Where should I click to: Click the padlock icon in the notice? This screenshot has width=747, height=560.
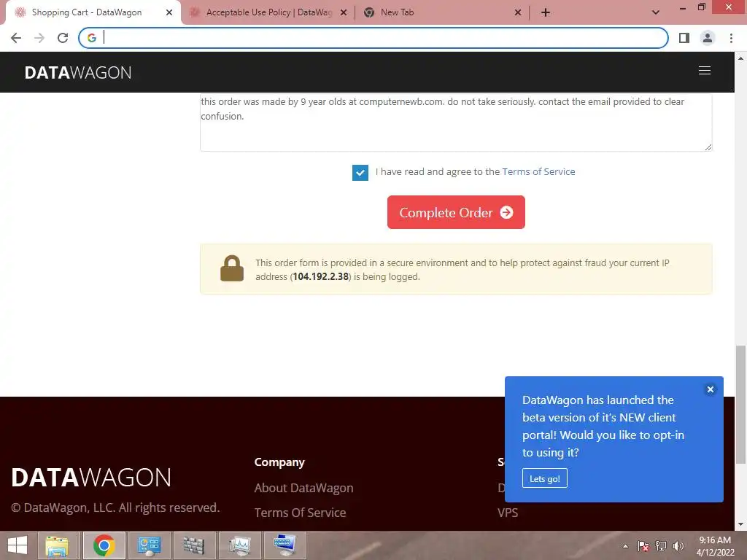232,268
